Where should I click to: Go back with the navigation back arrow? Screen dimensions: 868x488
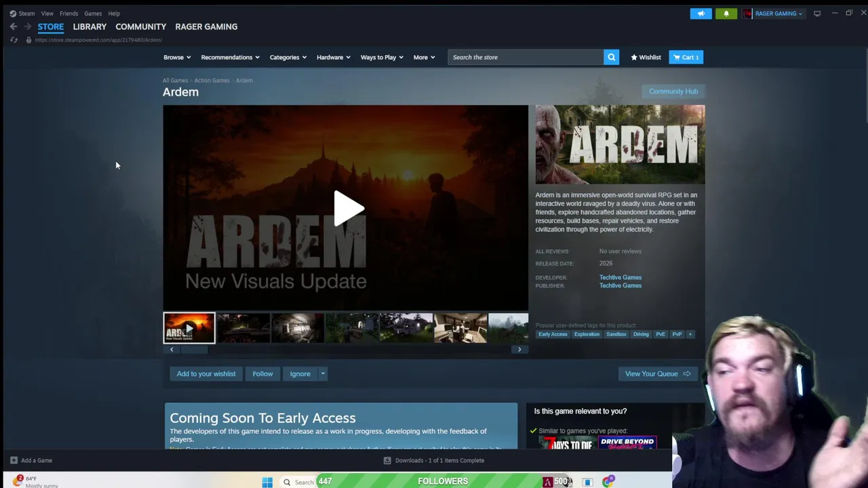pos(14,26)
